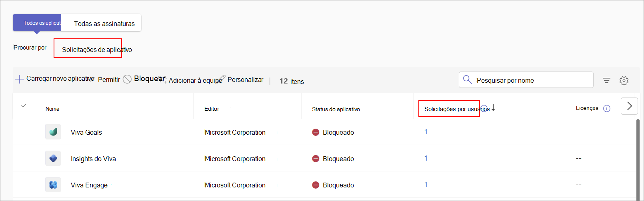Open the Solicitações de aplicativo filter

coord(96,50)
